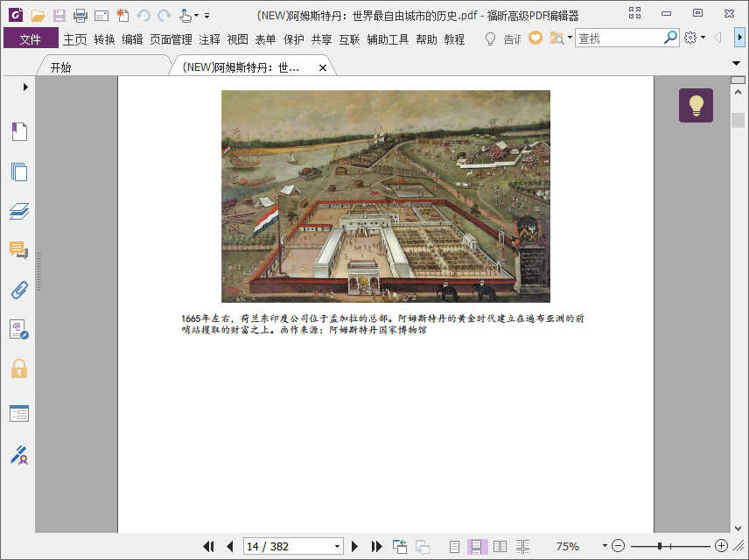Image resolution: width=749 pixels, height=560 pixels.
Task: Click the Tell Me lightbulb icon
Action: 490,38
